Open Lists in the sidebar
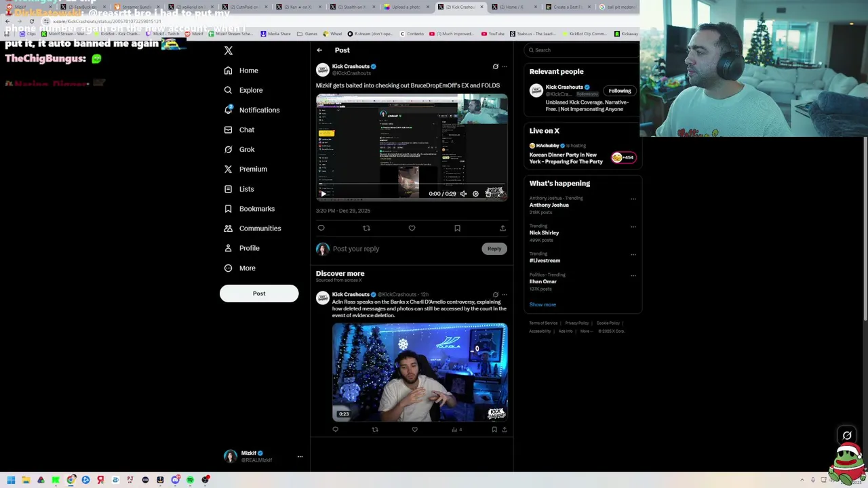The height and width of the screenshot is (488, 868). (x=239, y=189)
